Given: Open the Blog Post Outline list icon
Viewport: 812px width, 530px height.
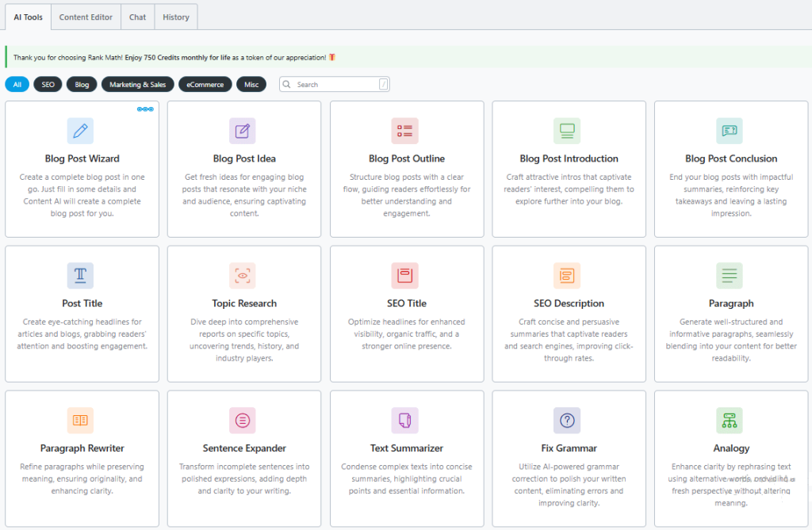Looking at the screenshot, I should 404,131.
